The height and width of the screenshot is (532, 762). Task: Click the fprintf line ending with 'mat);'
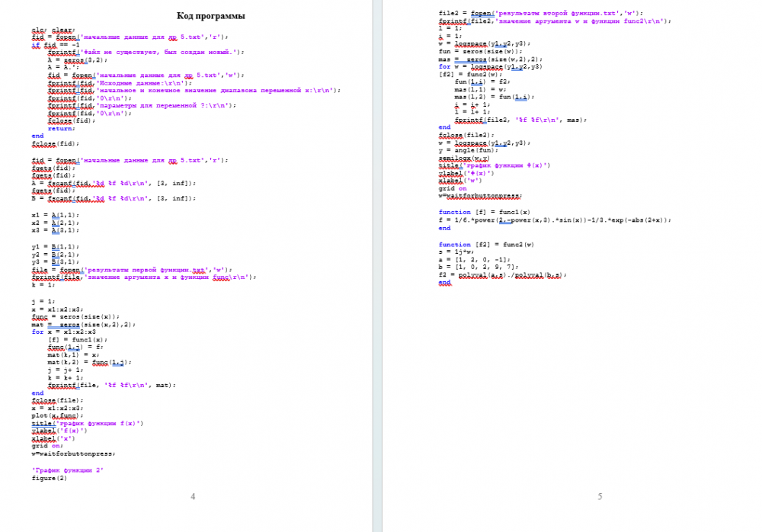(x=112, y=385)
